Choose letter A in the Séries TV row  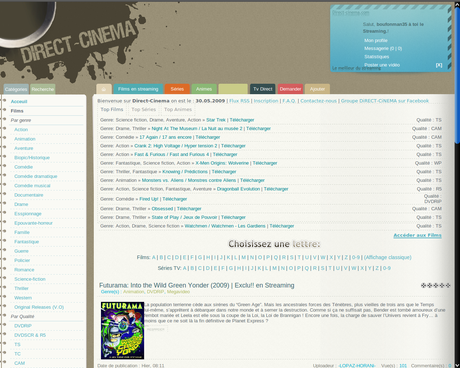click(x=184, y=268)
